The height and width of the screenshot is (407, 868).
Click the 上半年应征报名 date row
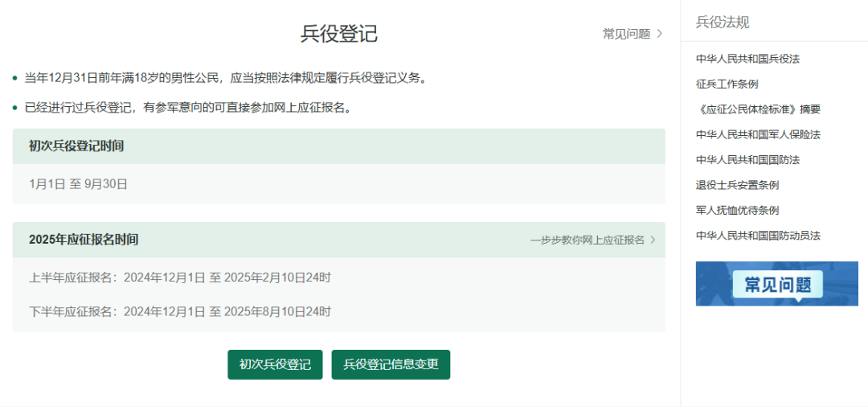pyautogui.click(x=180, y=277)
